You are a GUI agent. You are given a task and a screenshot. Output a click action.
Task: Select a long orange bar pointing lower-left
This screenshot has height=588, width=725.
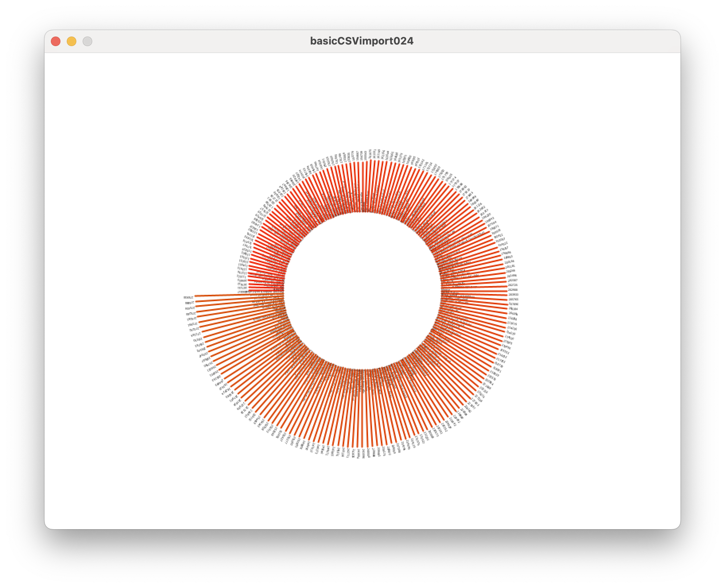tap(254, 369)
